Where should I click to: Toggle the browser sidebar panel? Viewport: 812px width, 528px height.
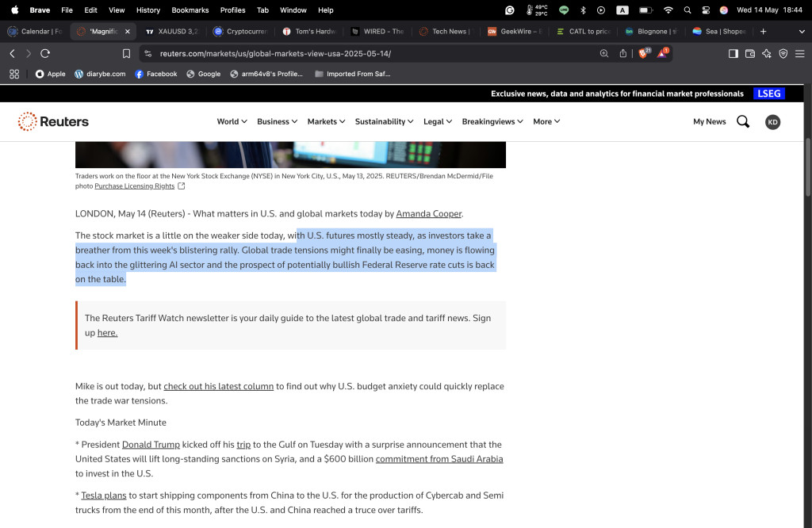click(733, 53)
